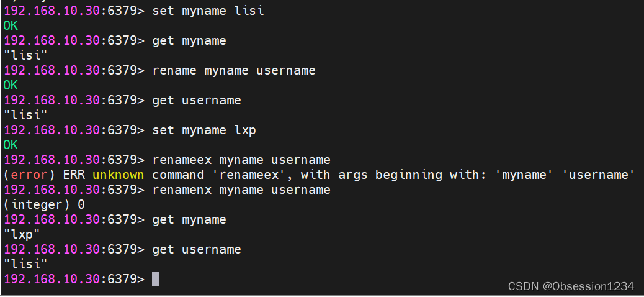Click the 'set myname lxp' command text

(x=204, y=130)
